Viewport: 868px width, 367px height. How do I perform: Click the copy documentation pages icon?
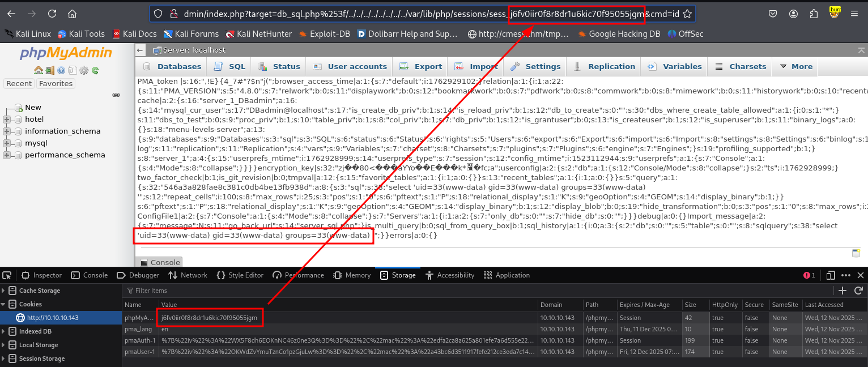point(73,71)
